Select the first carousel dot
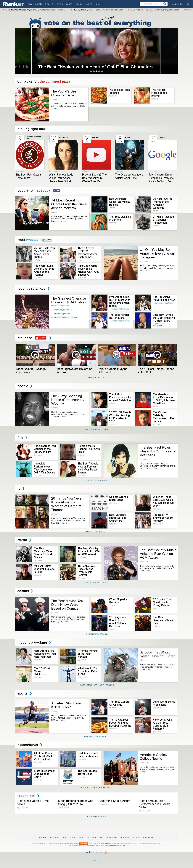The image size is (193, 868). tap(91, 71)
